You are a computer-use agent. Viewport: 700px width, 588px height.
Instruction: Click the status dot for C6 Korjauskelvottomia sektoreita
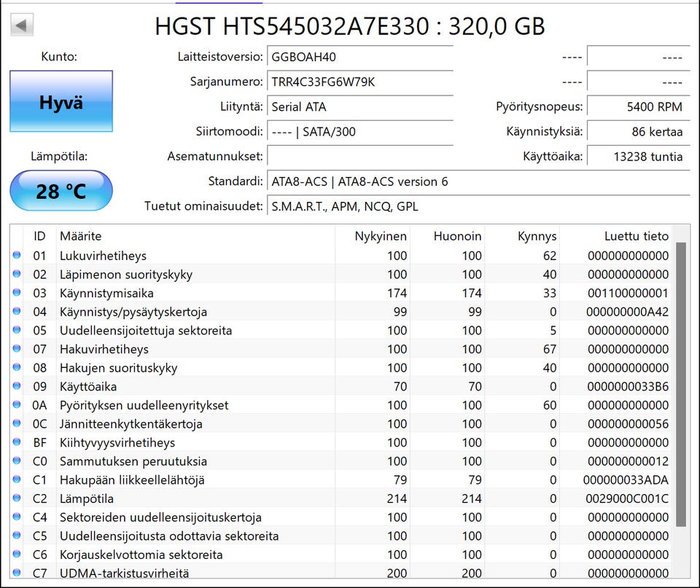(17, 554)
